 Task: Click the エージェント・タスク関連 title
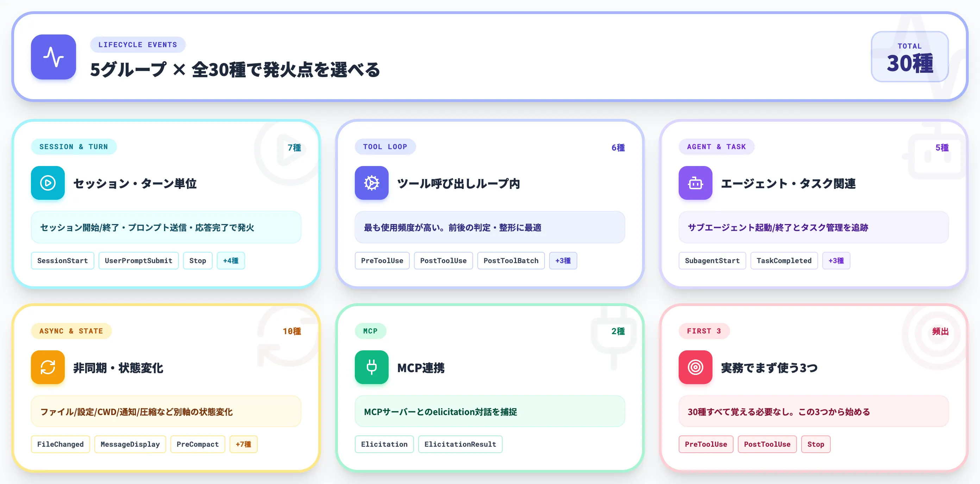point(788,184)
